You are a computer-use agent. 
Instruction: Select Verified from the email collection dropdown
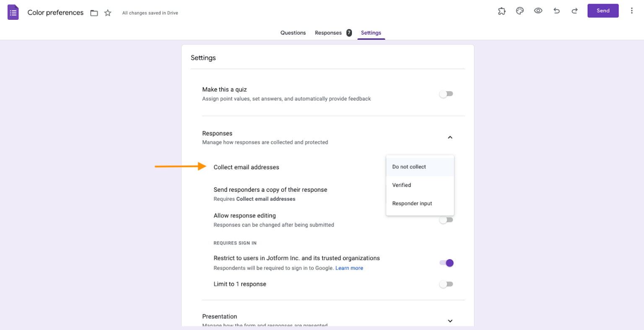click(x=401, y=185)
